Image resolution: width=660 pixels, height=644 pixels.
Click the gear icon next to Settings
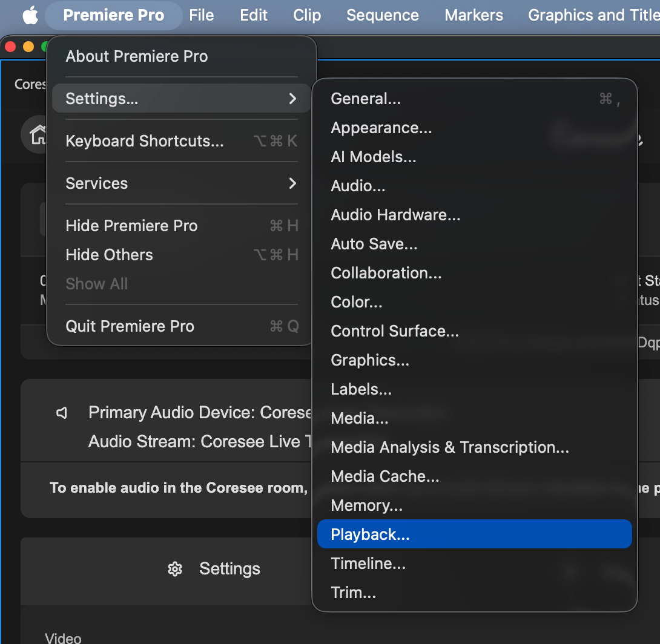[x=175, y=569]
